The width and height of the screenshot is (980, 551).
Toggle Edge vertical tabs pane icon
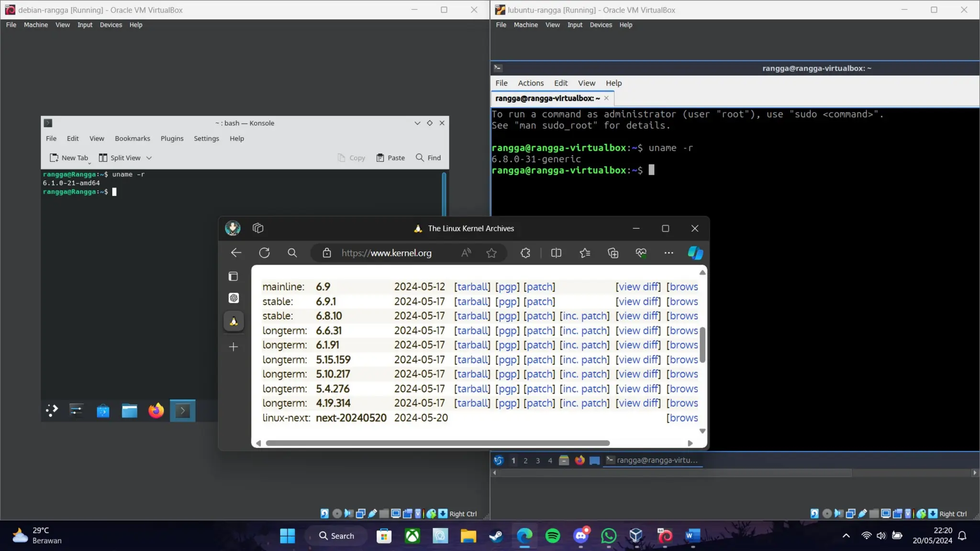[x=233, y=276]
